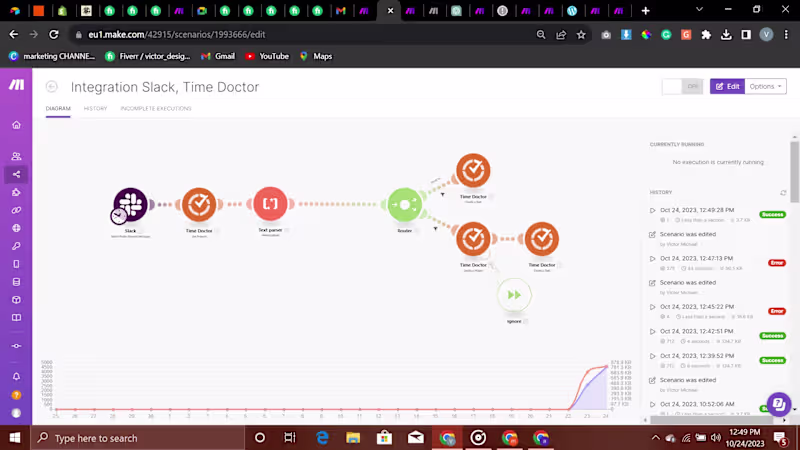
Task: Click the latest data point on the usage chart
Action: (607, 366)
